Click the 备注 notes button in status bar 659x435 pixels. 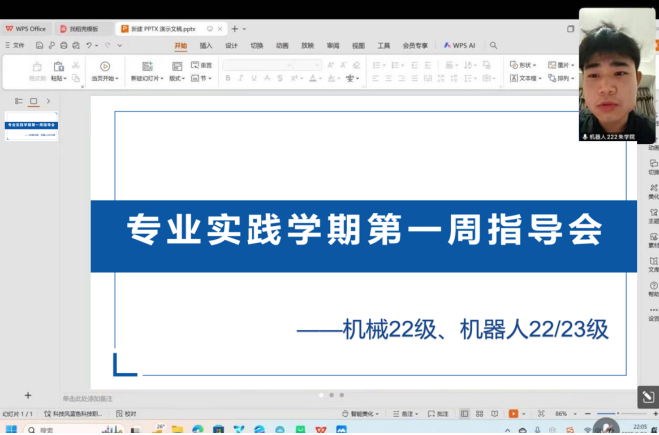click(404, 413)
